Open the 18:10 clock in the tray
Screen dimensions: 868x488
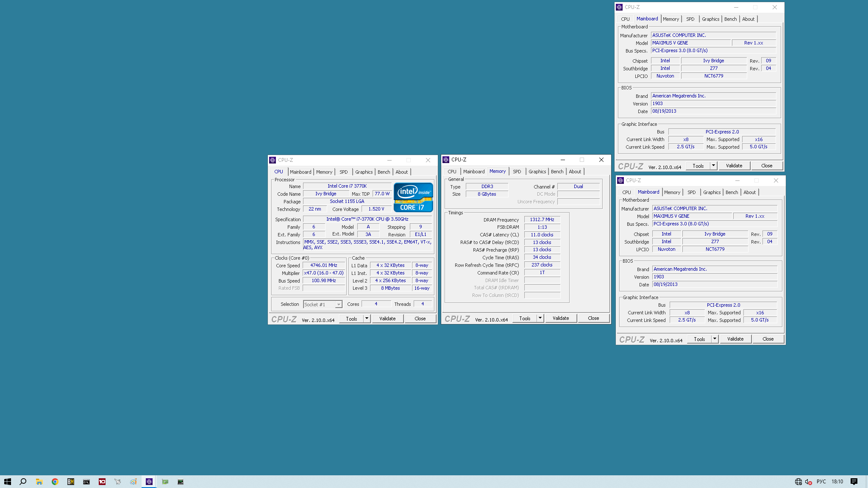[x=837, y=482]
